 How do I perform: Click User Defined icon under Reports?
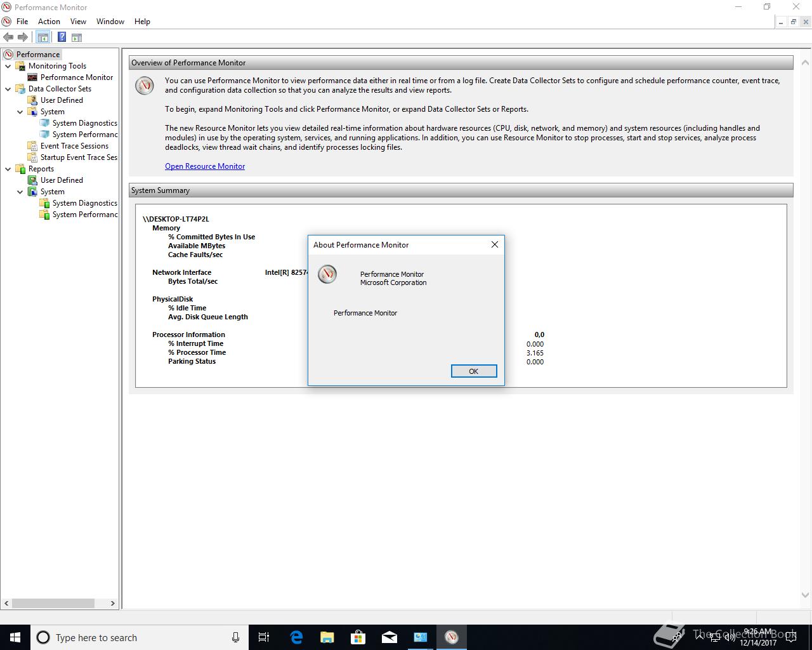click(x=32, y=180)
